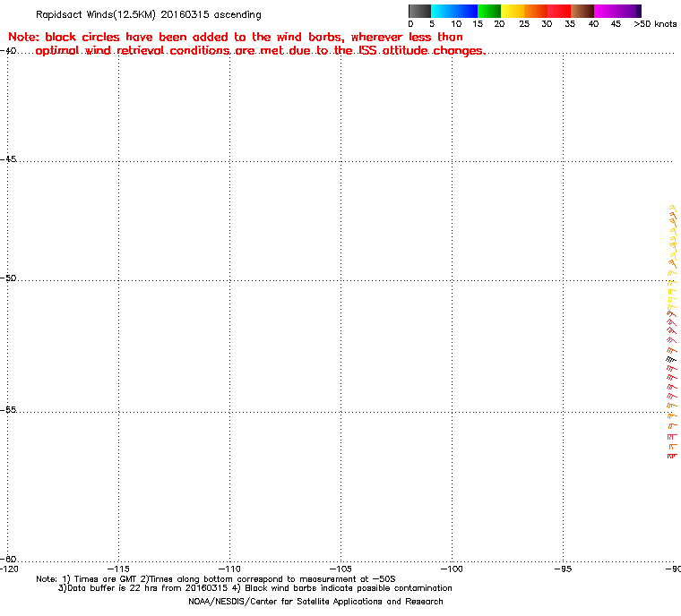Click the 'Rapidscat Winds(12.5KM) 20160315 ascending' title
The image size is (681, 616).
click(x=149, y=14)
